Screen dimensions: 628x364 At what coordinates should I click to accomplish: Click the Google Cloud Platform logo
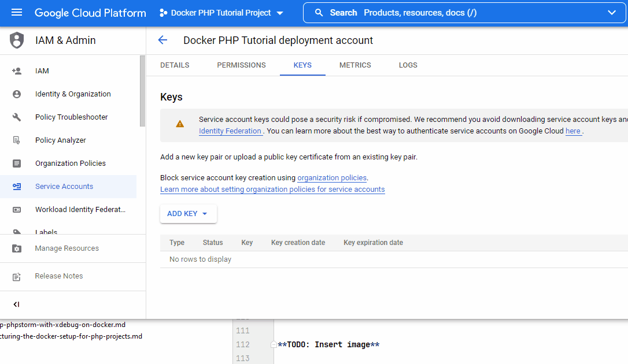click(x=91, y=13)
